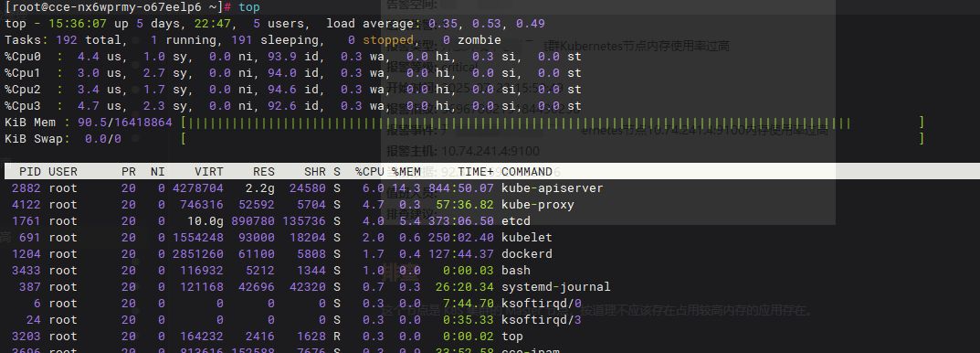980x353 pixels.
Task: Click the %Cpu0 statistics line
Action: (293, 57)
